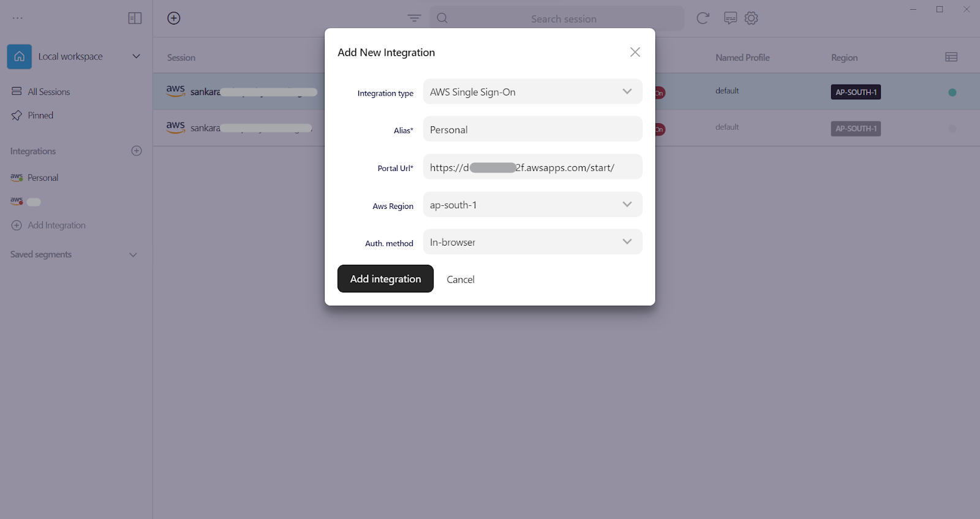Open the Auth. method dropdown
The image size is (980, 519).
pos(532,242)
